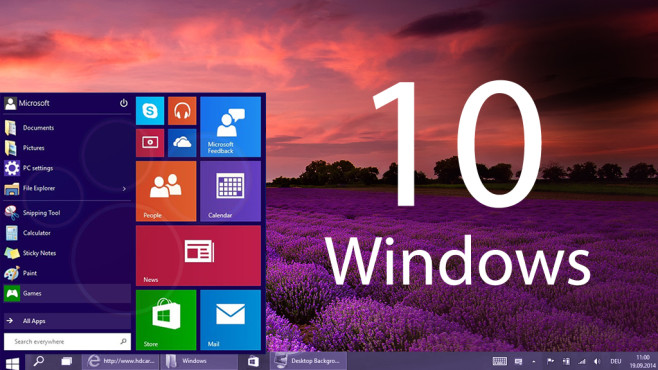Screen dimensions: 658x370
Task: Open Sticky Notes
Action: [67, 253]
